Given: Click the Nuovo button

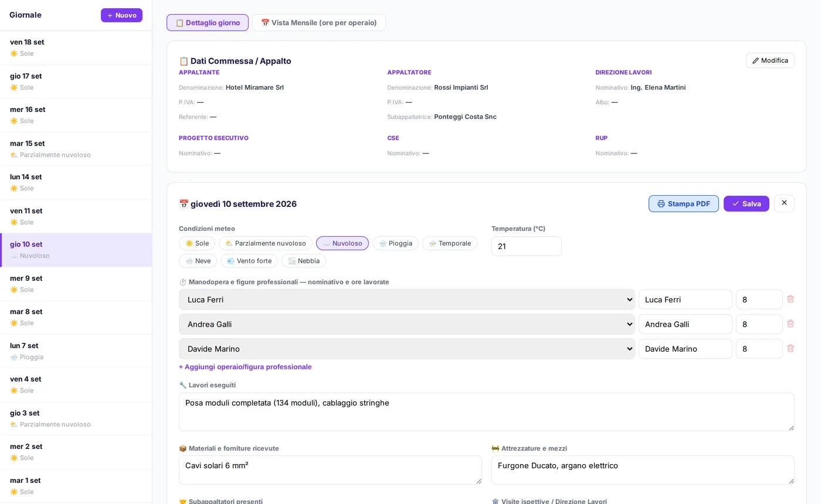Looking at the screenshot, I should 121,15.
